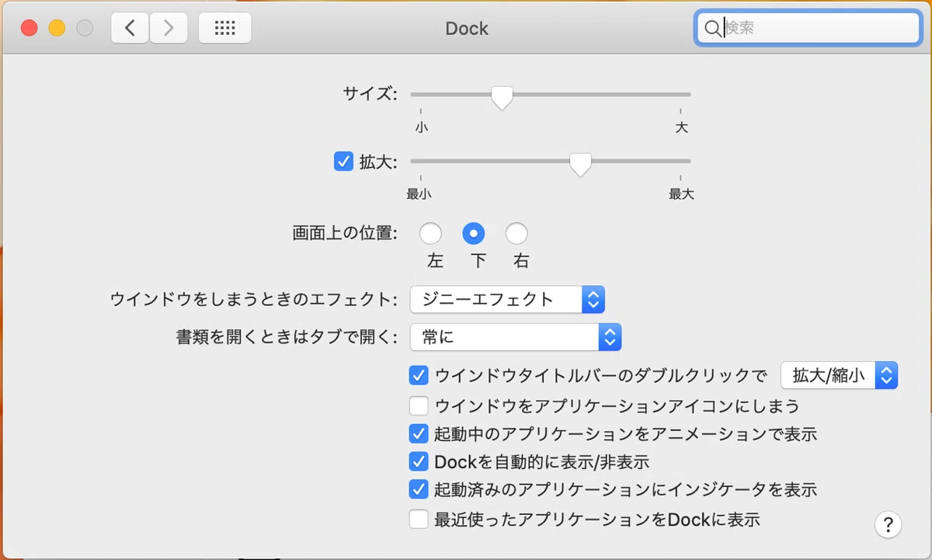This screenshot has height=560, width=932.
Task: Open the ジニーエフェクト dropdown
Action: tap(508, 299)
